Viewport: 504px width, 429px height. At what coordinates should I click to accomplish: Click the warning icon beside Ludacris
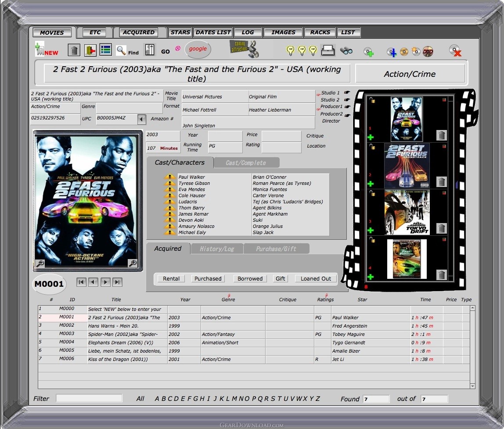[169, 201]
